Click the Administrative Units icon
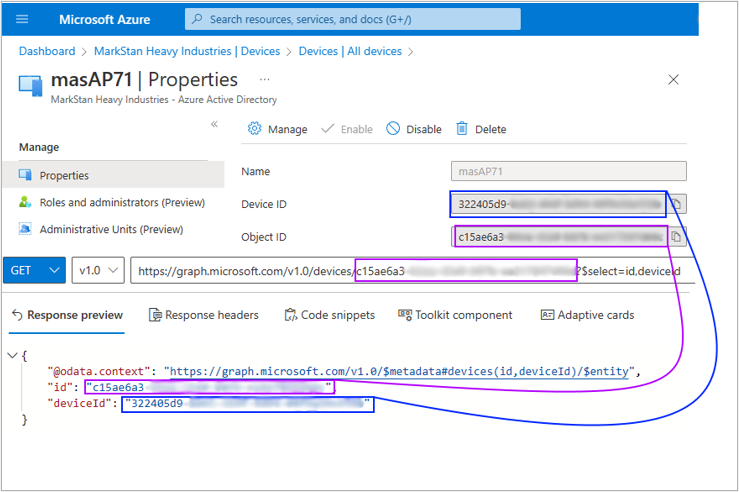The height and width of the screenshot is (492, 739). [25, 229]
